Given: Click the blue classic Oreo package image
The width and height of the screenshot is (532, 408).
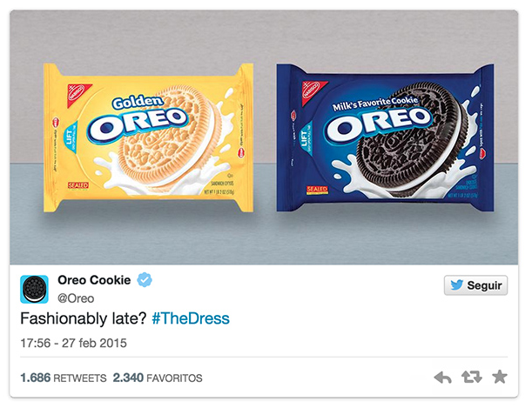Looking at the screenshot, I should [x=385, y=138].
